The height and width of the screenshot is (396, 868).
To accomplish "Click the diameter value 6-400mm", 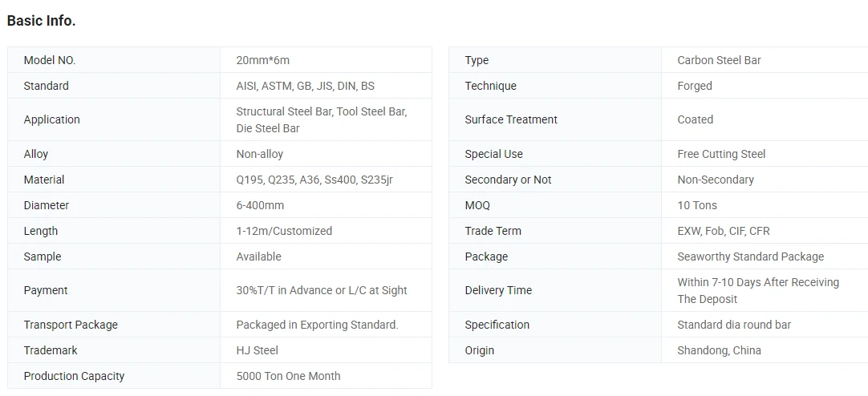I will (260, 205).
